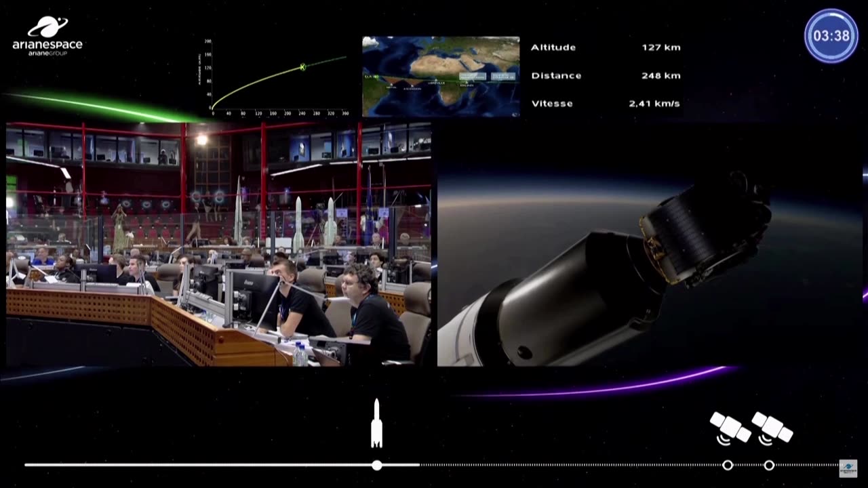Click the control room video feed
The image size is (868, 488).
tap(219, 244)
